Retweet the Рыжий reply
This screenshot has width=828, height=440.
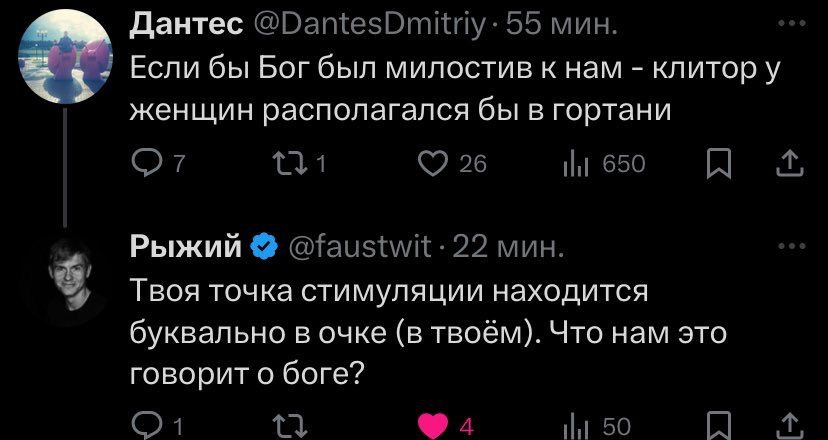click(288, 427)
